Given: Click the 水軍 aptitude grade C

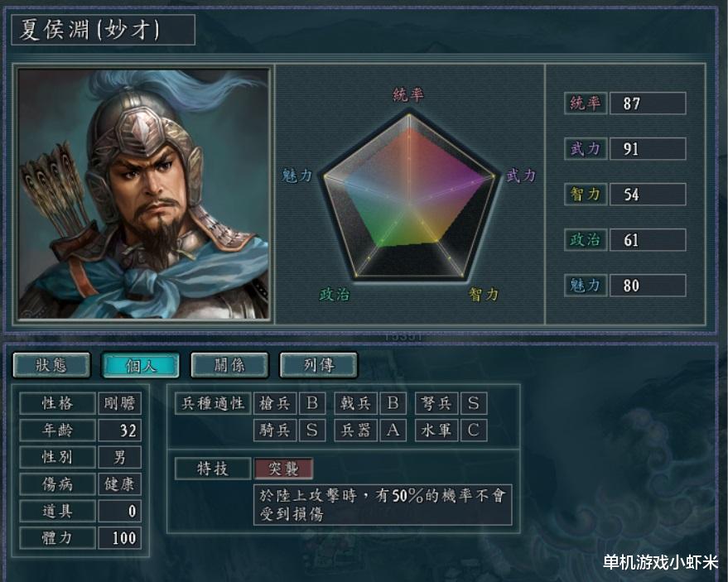Looking at the screenshot, I should (474, 430).
